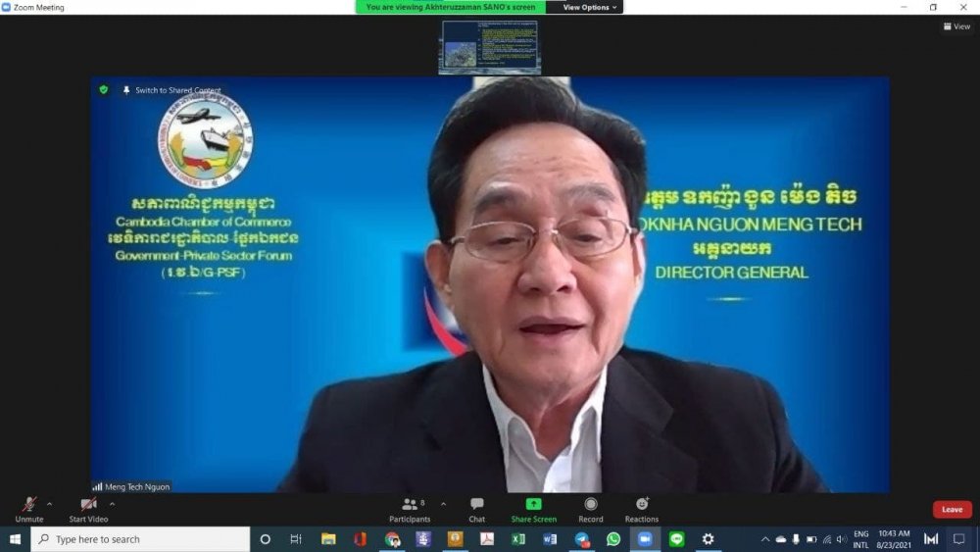This screenshot has height=552, width=980.
Task: Open the Reactions menu
Action: point(642,505)
